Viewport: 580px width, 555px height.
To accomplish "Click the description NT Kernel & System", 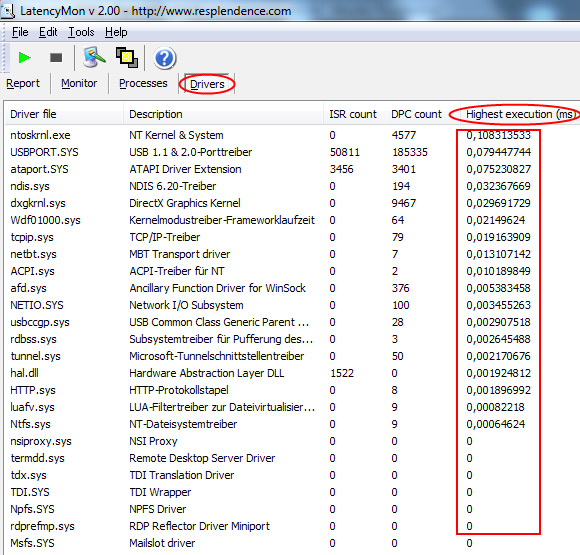I will [176, 135].
